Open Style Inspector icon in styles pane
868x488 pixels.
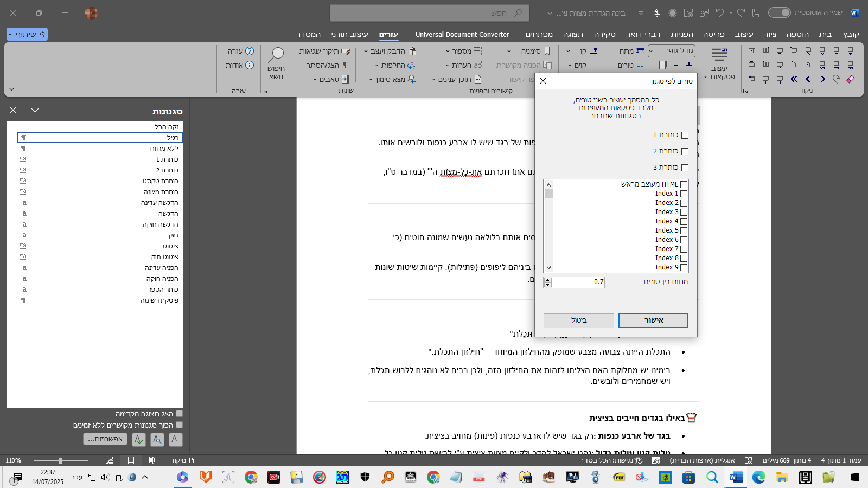[157, 440]
